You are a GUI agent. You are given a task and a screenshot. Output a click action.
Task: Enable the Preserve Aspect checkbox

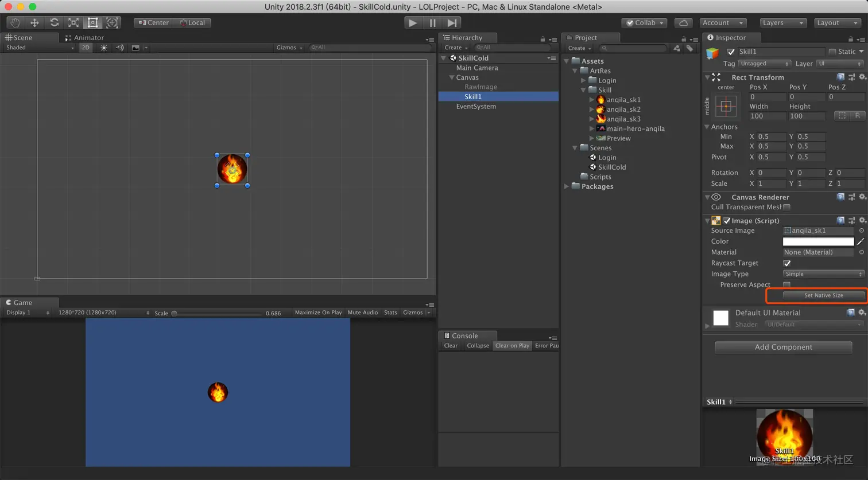click(786, 285)
